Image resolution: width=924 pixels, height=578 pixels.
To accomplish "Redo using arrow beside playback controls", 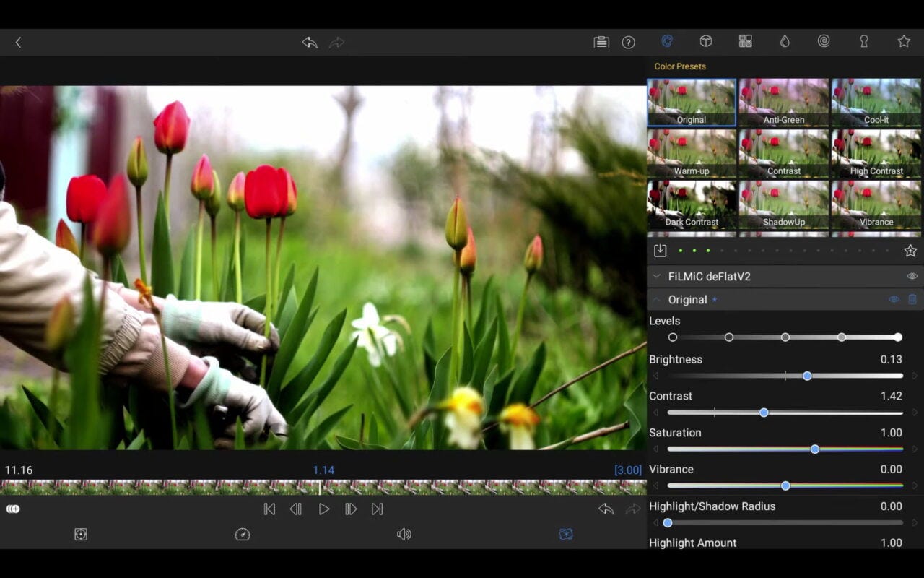I will pyautogui.click(x=632, y=509).
